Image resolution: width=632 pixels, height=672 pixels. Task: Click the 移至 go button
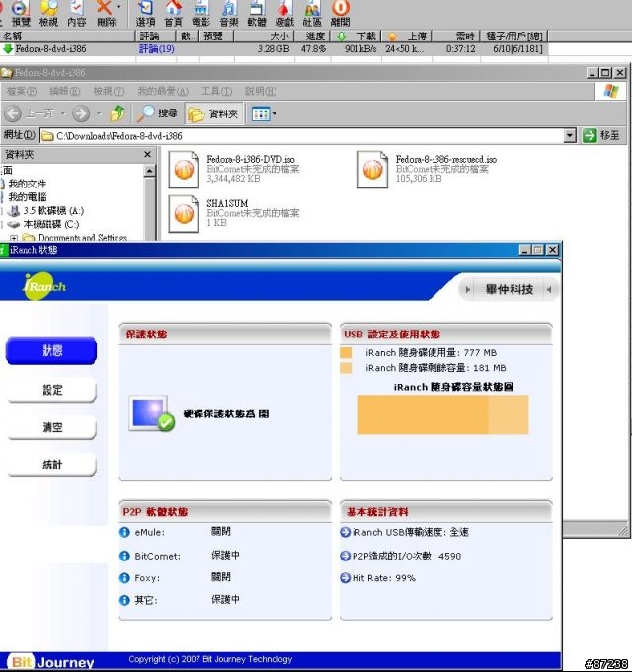tap(601, 136)
